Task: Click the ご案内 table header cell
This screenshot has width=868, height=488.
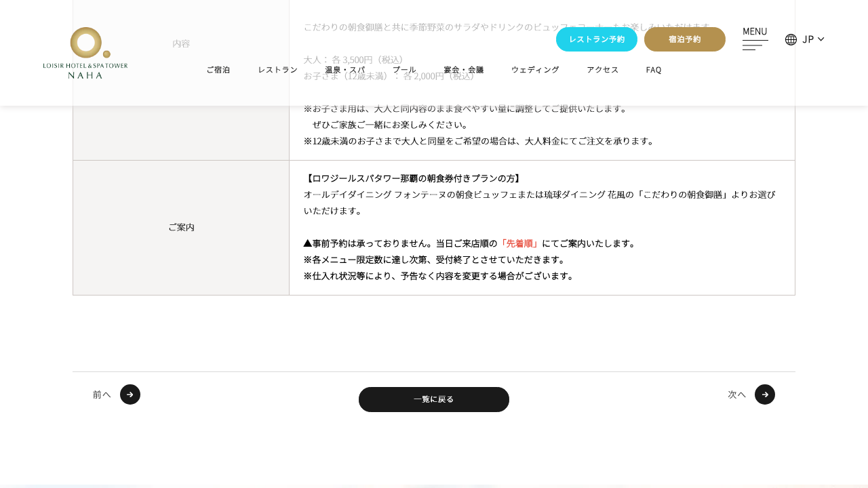Action: click(x=181, y=228)
